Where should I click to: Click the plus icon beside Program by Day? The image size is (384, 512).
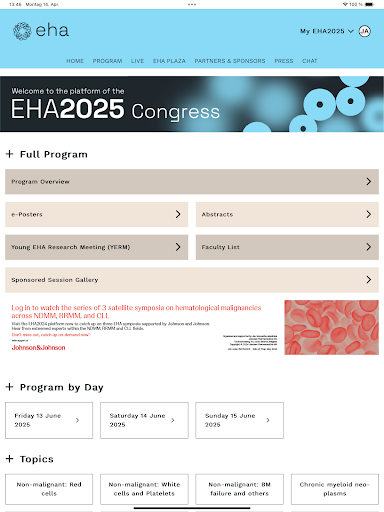10,387
